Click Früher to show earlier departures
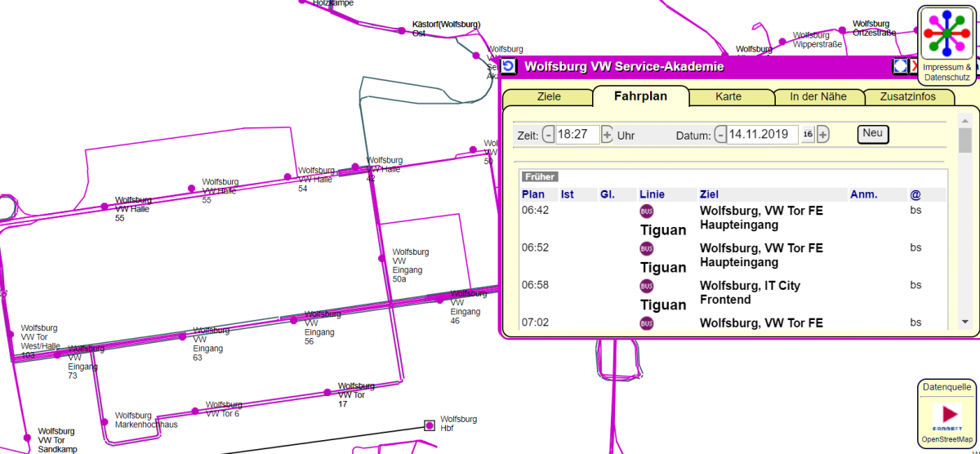Screen dimensions: 980x454 pyautogui.click(x=540, y=176)
